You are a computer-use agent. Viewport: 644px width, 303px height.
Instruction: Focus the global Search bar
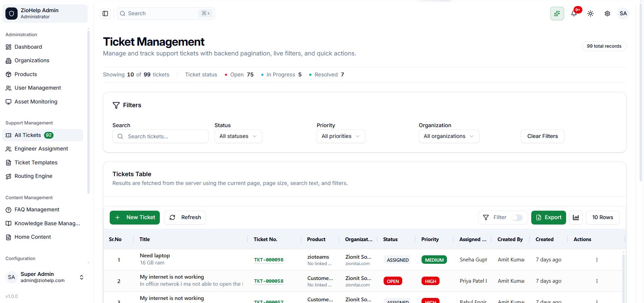(x=166, y=14)
